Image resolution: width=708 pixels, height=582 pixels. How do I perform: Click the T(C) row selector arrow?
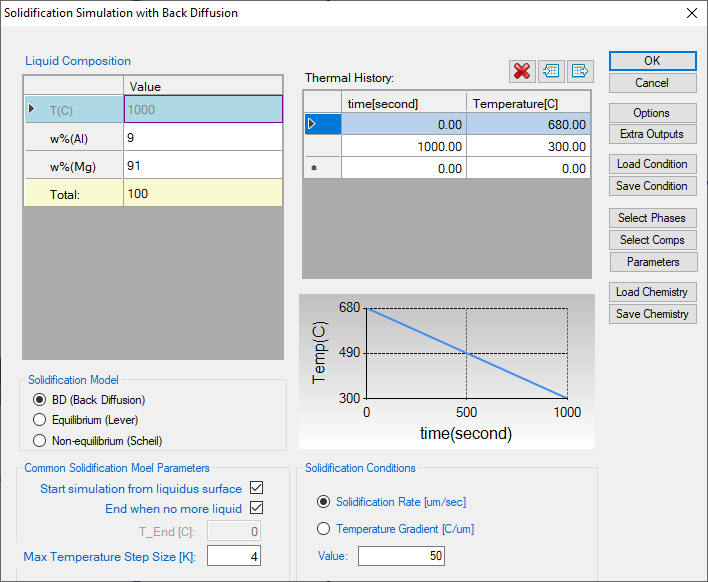[33, 109]
